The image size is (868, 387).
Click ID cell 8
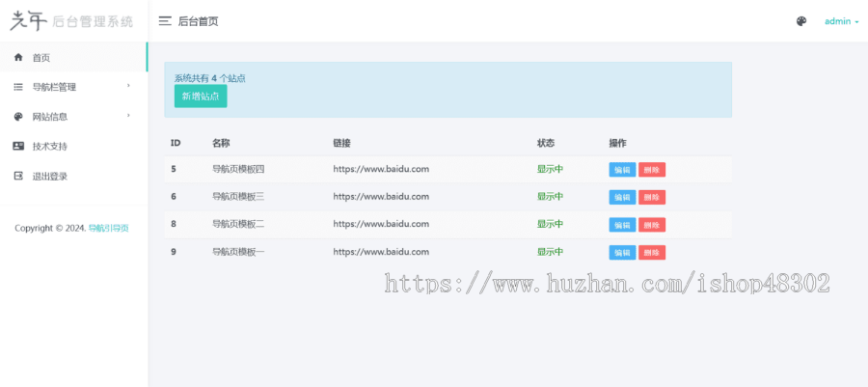click(x=174, y=224)
